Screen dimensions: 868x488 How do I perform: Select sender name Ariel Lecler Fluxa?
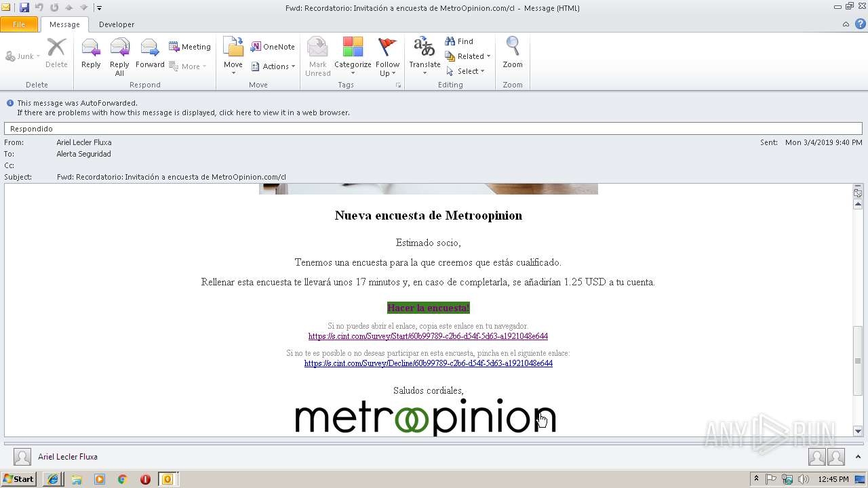pos(84,142)
